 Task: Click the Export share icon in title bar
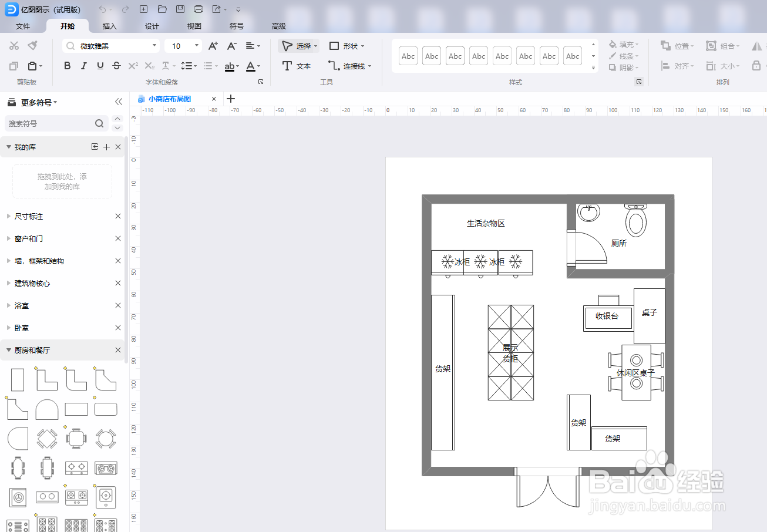coord(217,9)
